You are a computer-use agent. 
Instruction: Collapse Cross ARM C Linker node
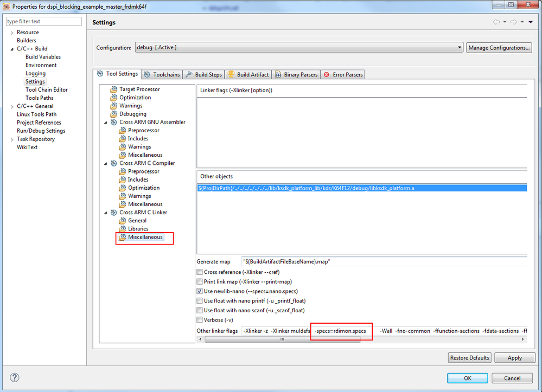point(105,213)
